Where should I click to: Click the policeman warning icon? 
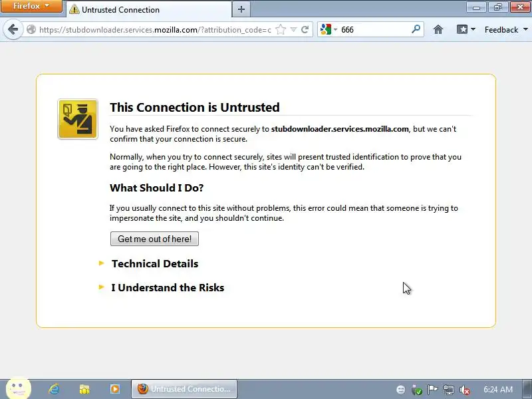(x=78, y=119)
